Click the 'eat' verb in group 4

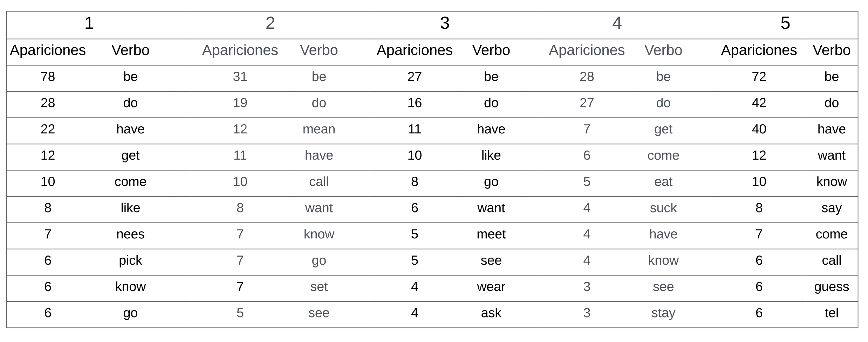pos(663,182)
